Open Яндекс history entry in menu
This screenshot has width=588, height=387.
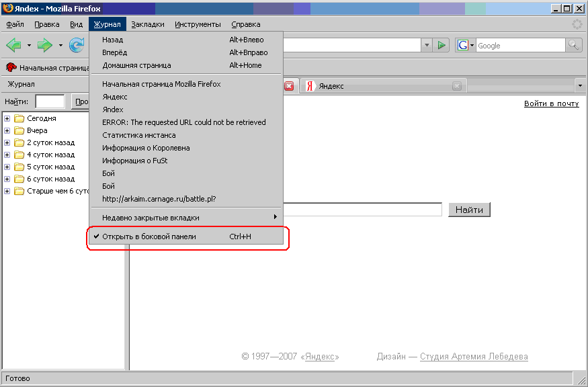(186, 97)
